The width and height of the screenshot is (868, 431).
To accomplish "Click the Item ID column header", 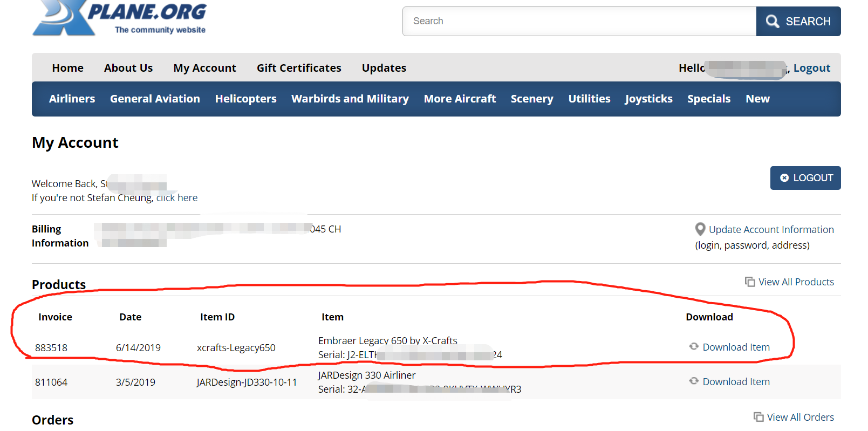I will pyautogui.click(x=217, y=317).
